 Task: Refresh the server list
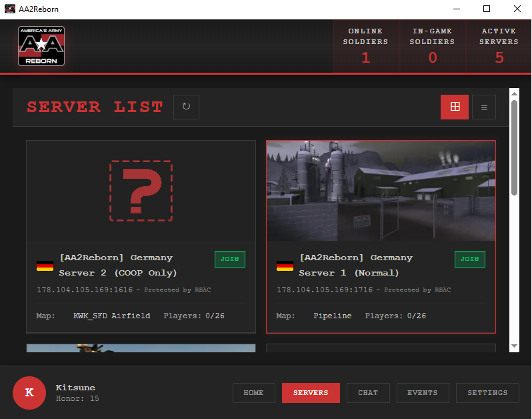186,107
